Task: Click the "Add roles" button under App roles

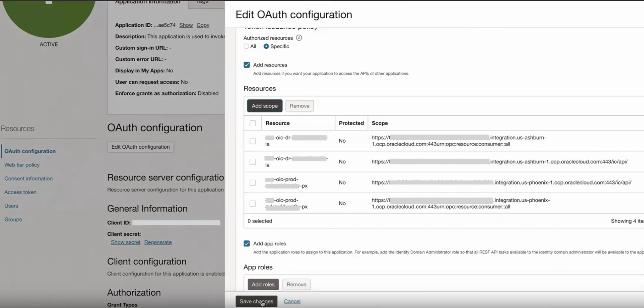Action: [x=263, y=284]
